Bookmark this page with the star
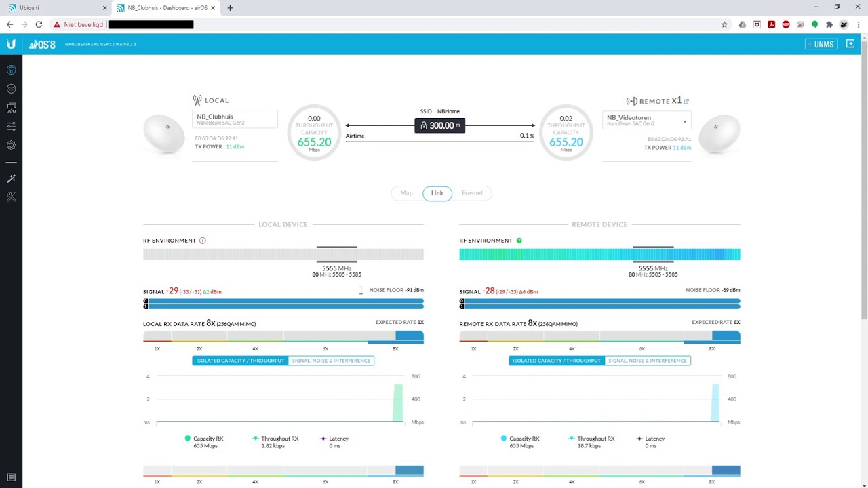 click(x=724, y=24)
